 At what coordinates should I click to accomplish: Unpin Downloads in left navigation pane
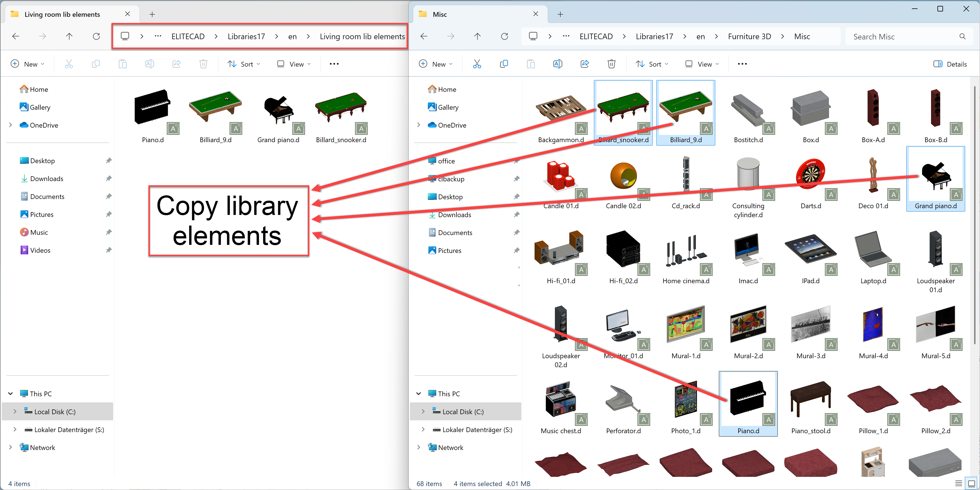pos(108,178)
